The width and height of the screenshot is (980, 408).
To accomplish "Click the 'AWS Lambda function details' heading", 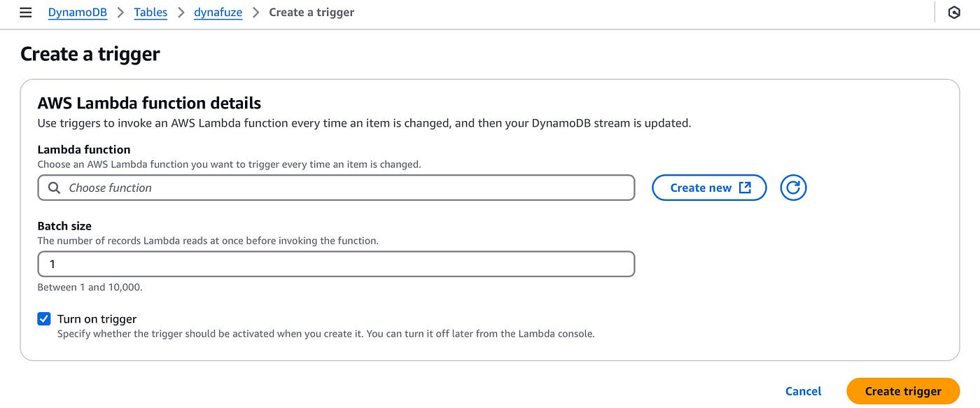I will 149,104.
